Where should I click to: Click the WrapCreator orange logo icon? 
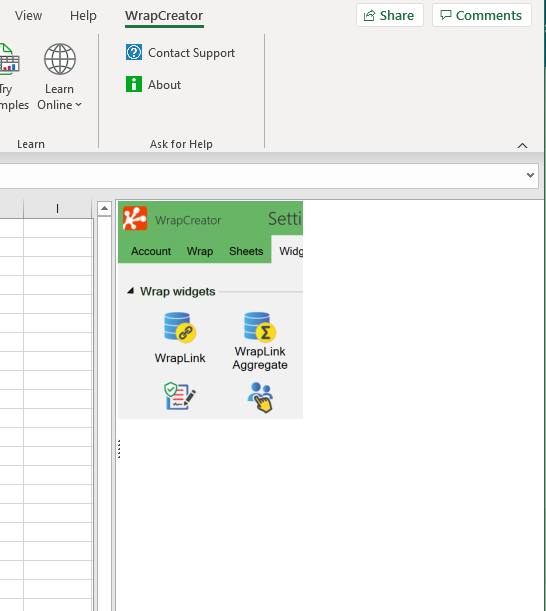tap(135, 219)
